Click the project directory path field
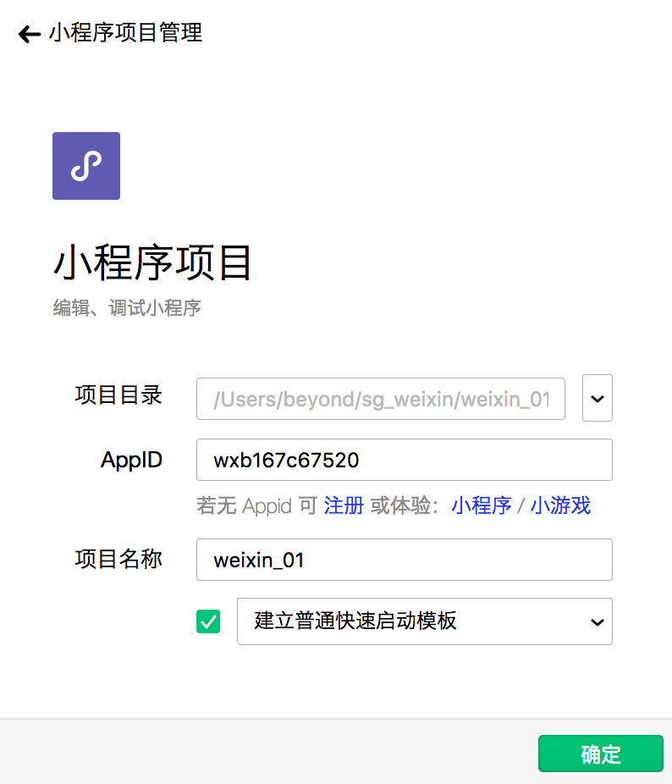This screenshot has width=672, height=784. 381,399
